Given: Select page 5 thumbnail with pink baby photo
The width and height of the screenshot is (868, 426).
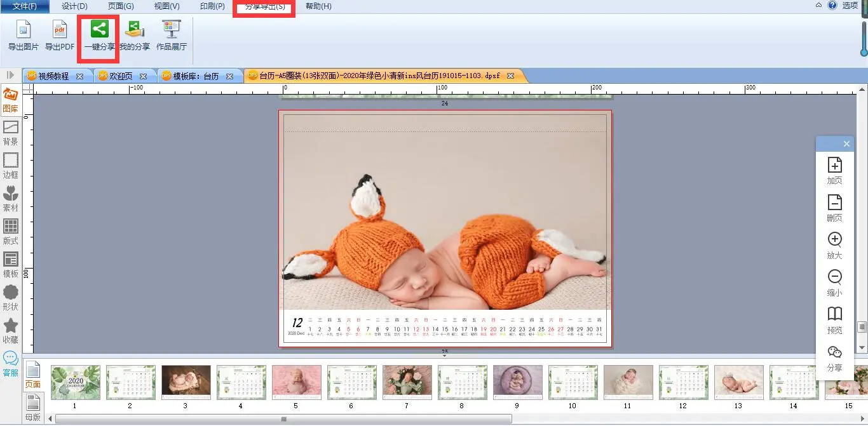Looking at the screenshot, I should click(295, 382).
